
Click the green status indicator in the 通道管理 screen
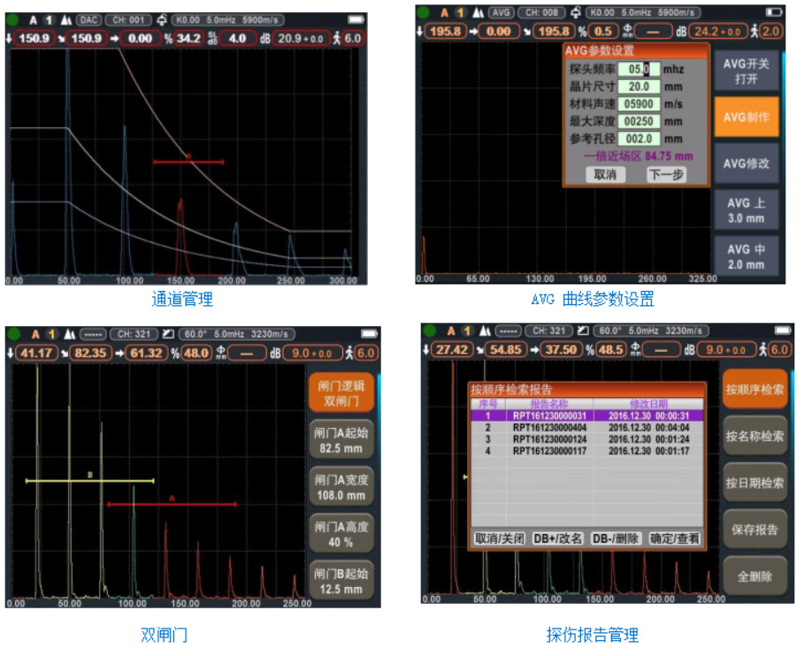12,20
